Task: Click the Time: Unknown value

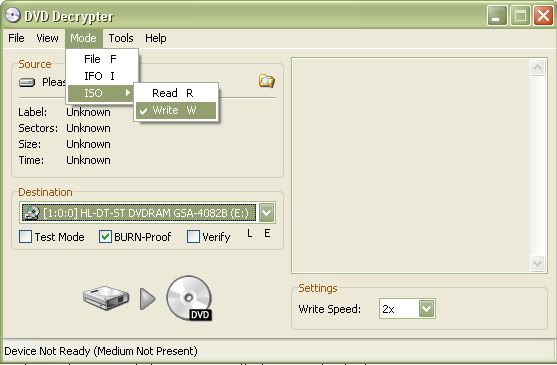Action: tap(88, 160)
